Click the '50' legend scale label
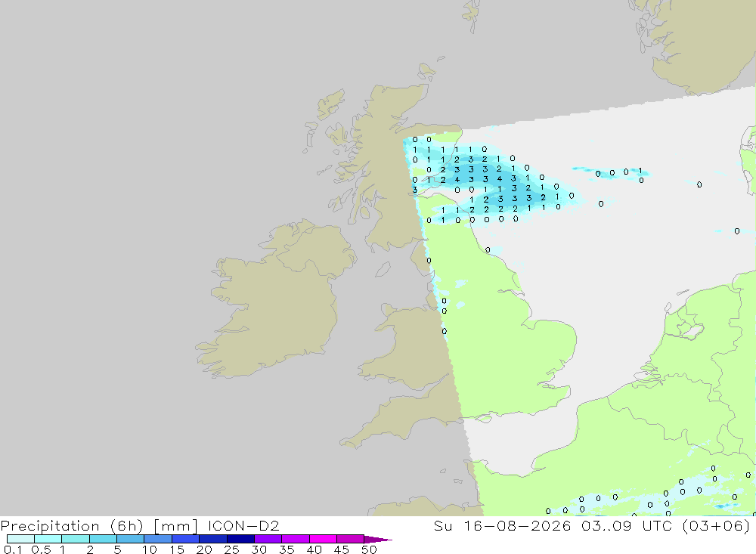 click(x=369, y=549)
